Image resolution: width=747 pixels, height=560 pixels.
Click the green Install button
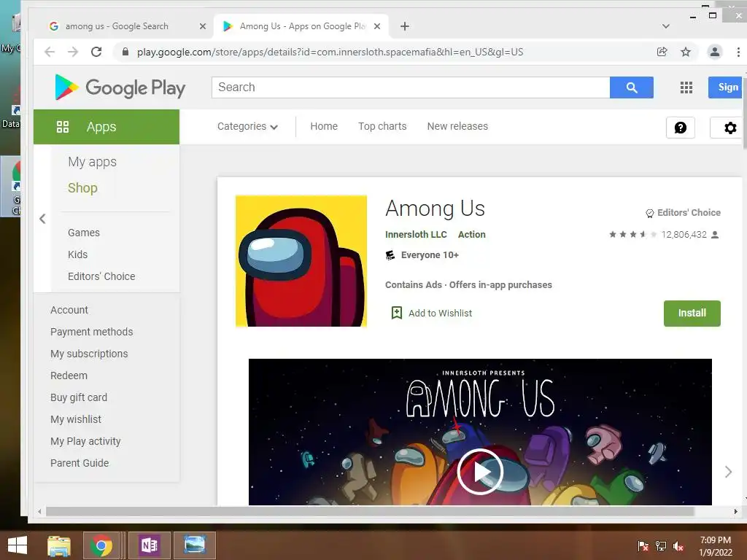click(692, 314)
